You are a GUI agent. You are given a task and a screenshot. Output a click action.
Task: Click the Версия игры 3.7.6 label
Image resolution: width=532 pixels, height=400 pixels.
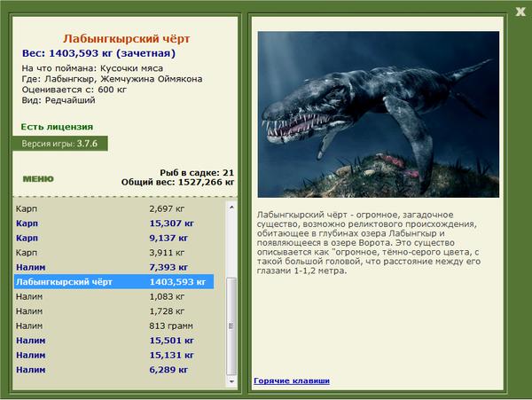[x=59, y=144]
